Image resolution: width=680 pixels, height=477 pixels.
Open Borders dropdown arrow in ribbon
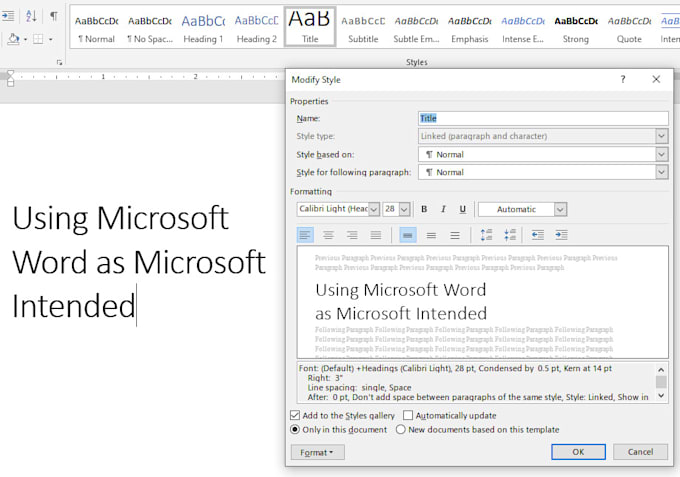(x=51, y=39)
